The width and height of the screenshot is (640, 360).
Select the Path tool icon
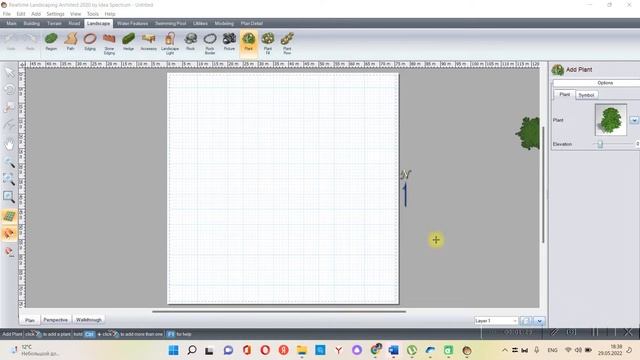tap(71, 42)
